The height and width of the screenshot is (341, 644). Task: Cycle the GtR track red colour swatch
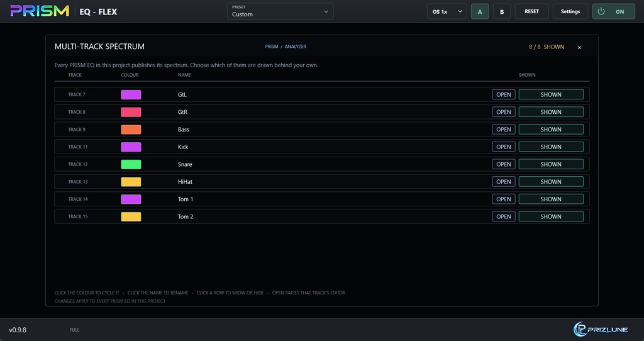tap(131, 112)
